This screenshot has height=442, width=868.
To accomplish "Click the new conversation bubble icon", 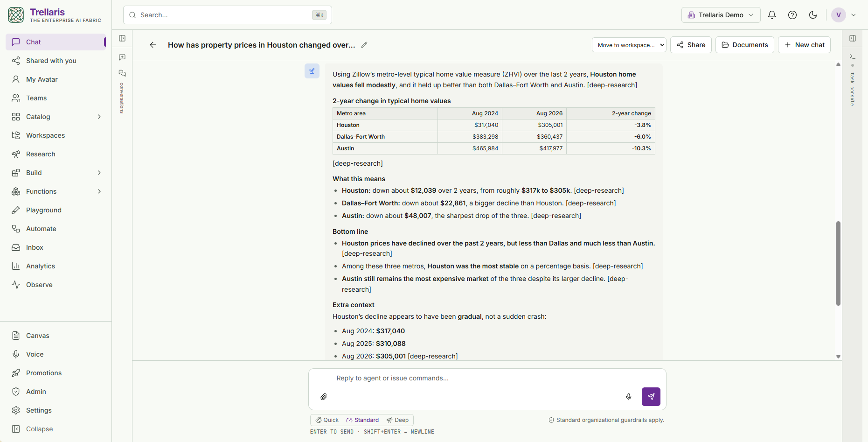I will tap(122, 57).
